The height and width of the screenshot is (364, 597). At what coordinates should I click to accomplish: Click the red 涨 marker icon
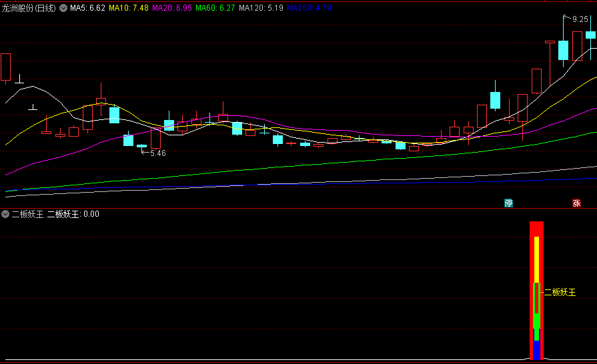click(x=576, y=203)
